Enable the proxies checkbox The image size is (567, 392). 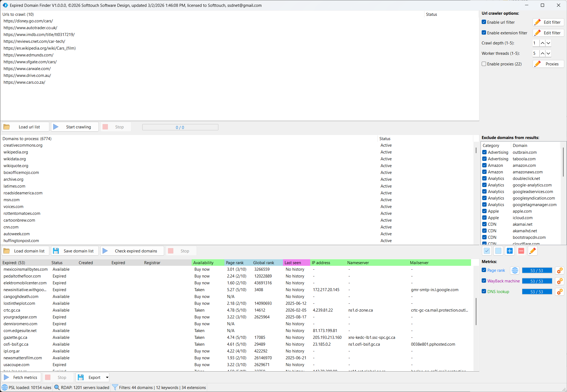point(484,64)
